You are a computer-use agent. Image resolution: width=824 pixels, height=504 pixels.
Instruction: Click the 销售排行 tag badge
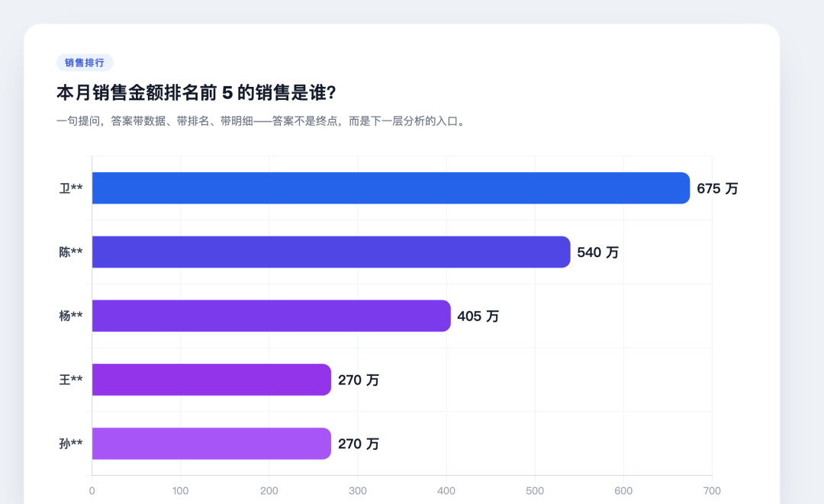85,63
